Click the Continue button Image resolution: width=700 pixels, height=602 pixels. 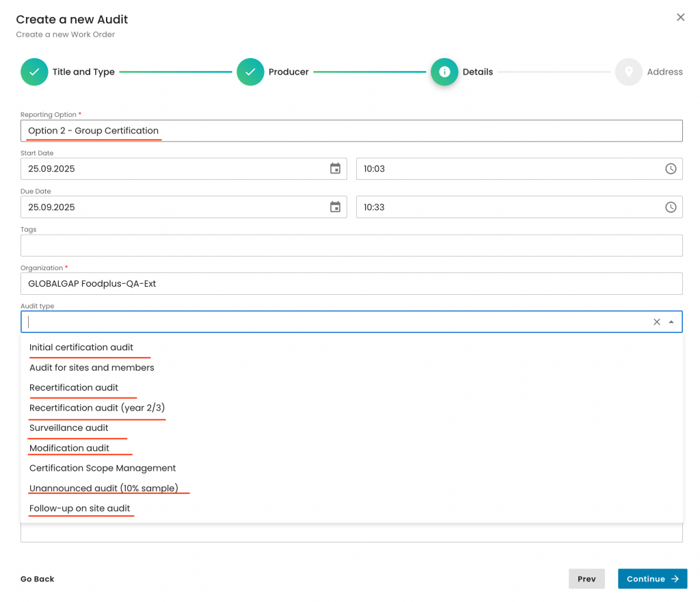click(x=652, y=579)
